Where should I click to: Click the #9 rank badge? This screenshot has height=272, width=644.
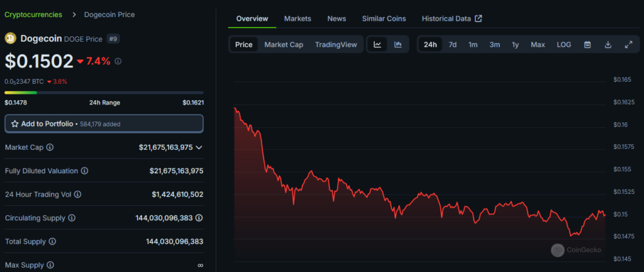pos(113,39)
